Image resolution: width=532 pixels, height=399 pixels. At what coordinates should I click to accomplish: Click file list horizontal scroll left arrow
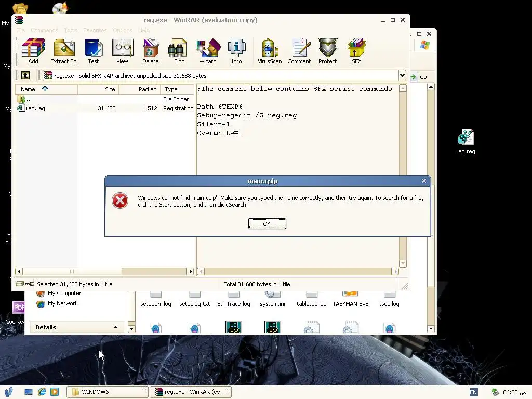pos(19,271)
